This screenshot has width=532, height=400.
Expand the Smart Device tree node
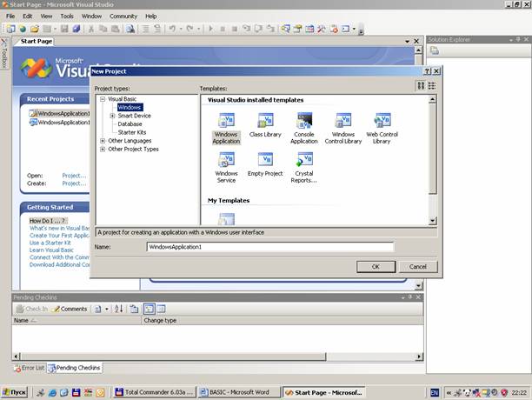113,116
